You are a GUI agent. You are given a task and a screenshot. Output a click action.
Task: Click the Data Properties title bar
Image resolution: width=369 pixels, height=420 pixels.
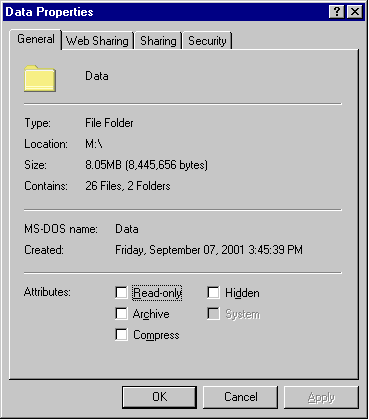click(166, 12)
